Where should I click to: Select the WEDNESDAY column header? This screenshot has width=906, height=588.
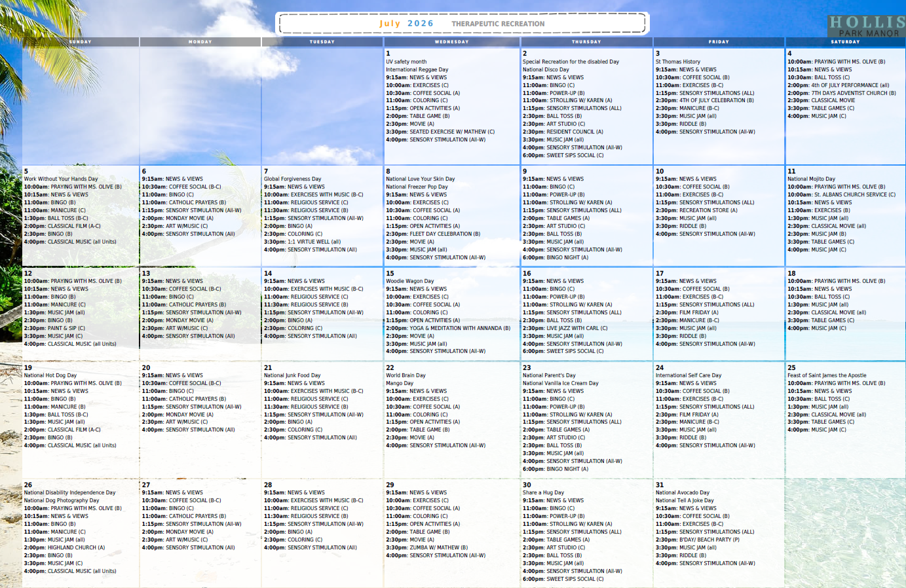click(452, 42)
